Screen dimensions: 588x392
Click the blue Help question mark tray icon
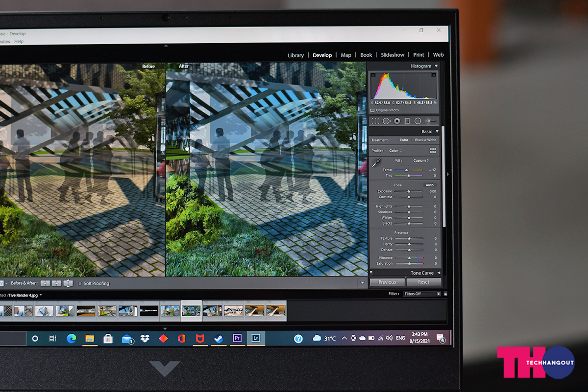(x=298, y=338)
